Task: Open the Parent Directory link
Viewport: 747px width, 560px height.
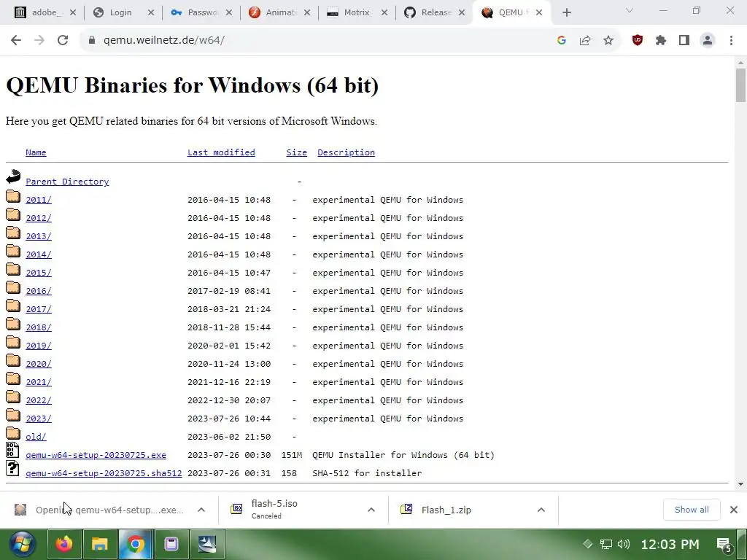Action: tap(67, 182)
